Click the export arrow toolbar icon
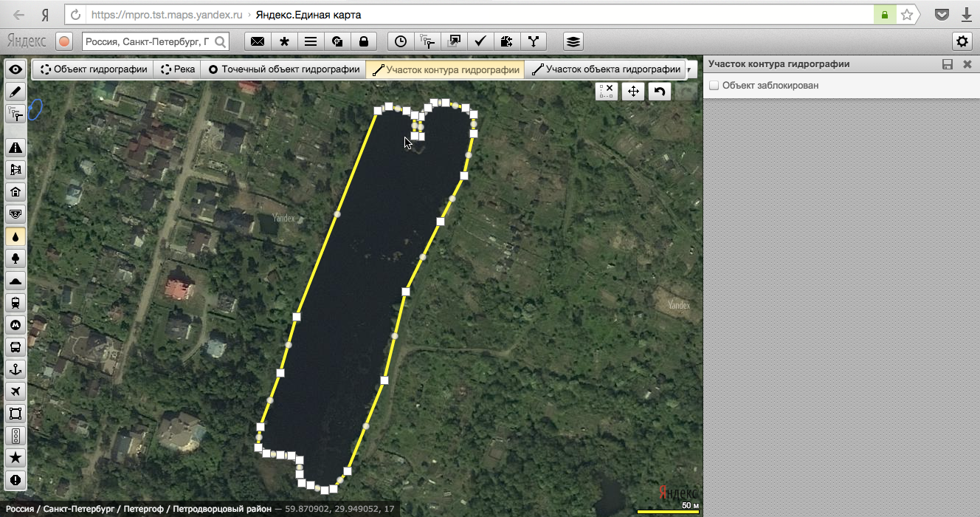The height and width of the screenshot is (517, 980). coord(454,41)
